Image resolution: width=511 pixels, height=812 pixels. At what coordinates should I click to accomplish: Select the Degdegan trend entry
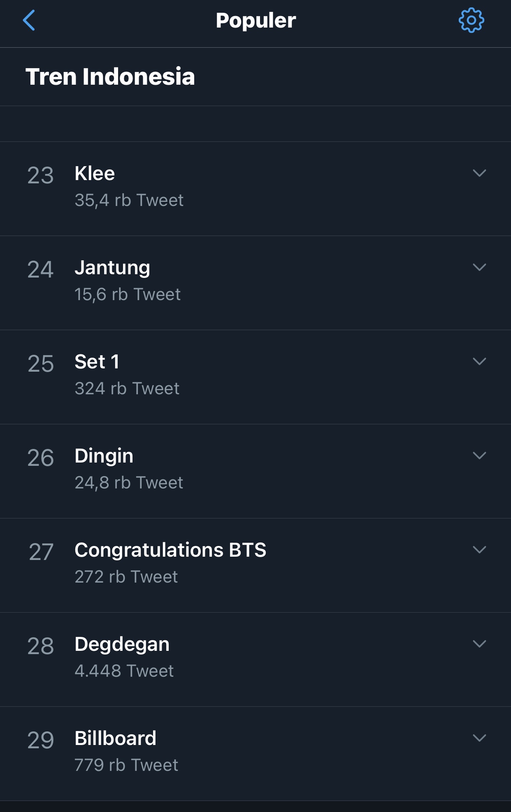(x=255, y=659)
